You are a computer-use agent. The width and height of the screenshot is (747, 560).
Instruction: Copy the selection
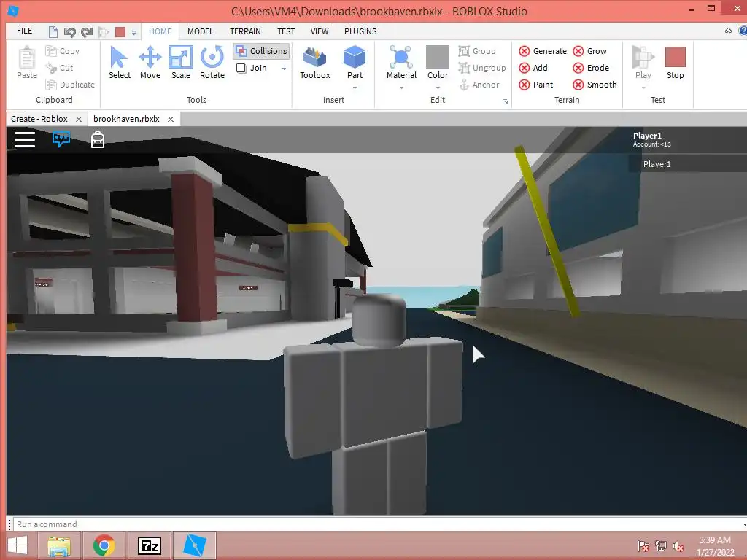click(x=63, y=51)
